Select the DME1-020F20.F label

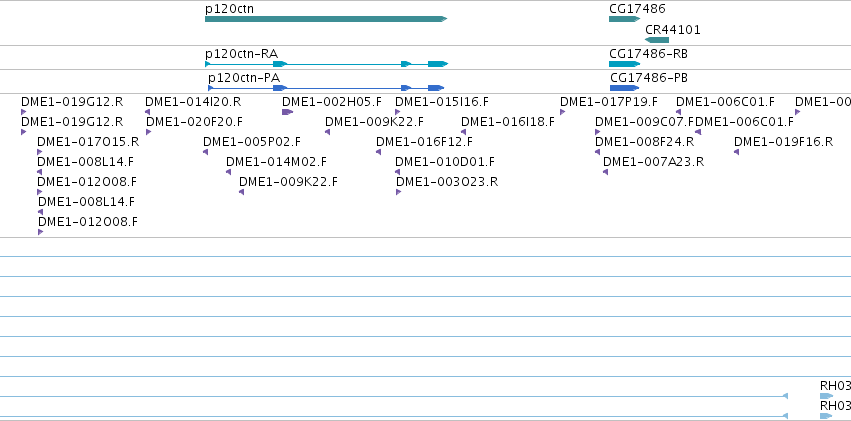(194, 122)
